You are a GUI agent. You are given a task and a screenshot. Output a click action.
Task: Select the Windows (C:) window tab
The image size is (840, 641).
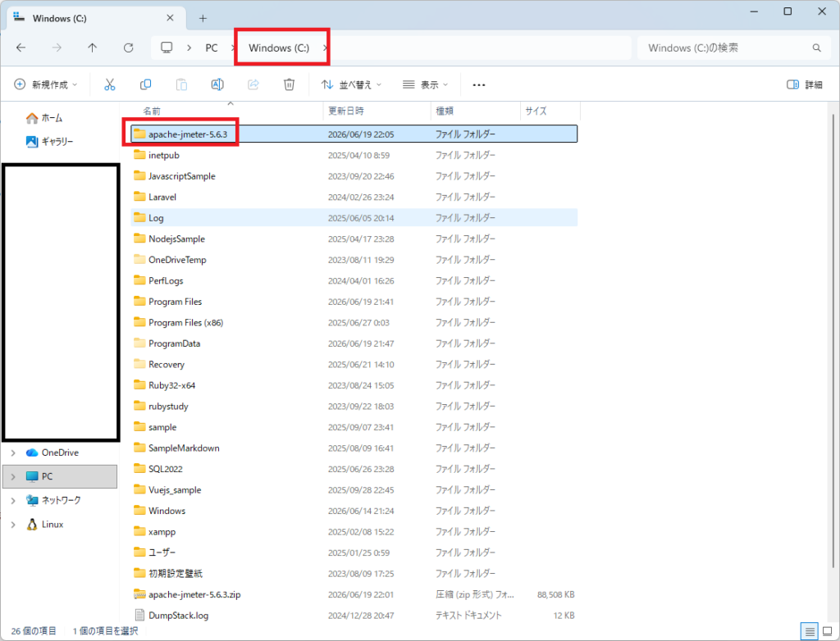point(97,18)
